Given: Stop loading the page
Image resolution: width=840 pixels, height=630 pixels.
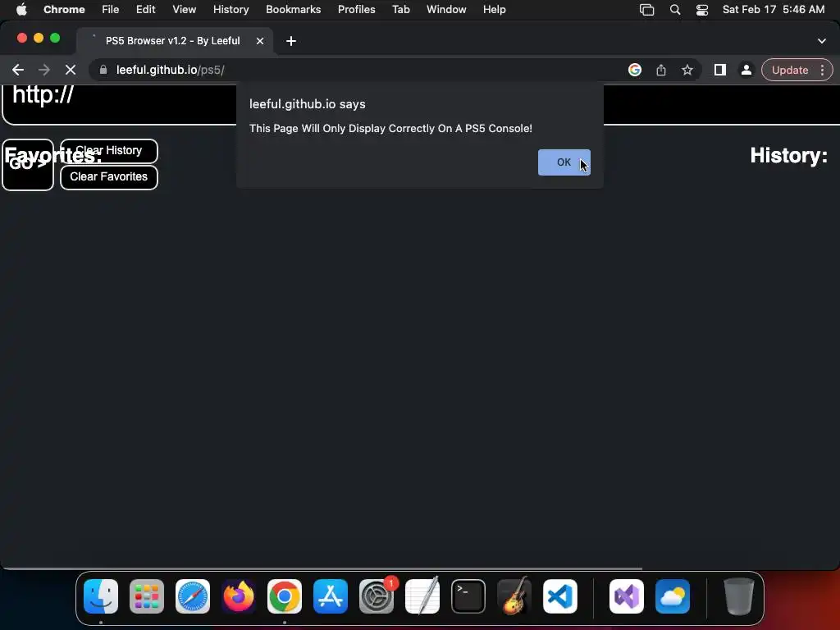Looking at the screenshot, I should [x=71, y=71].
